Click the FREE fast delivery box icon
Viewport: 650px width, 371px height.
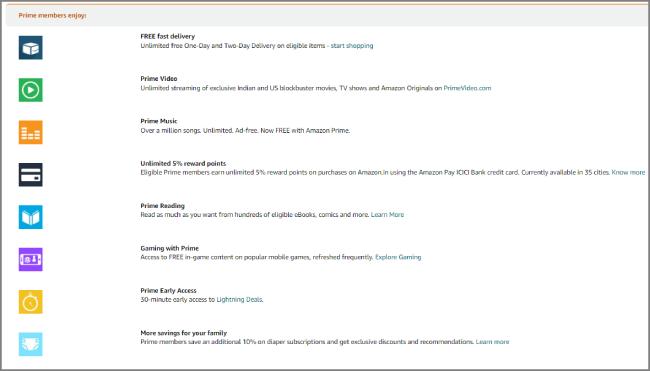coord(31,48)
